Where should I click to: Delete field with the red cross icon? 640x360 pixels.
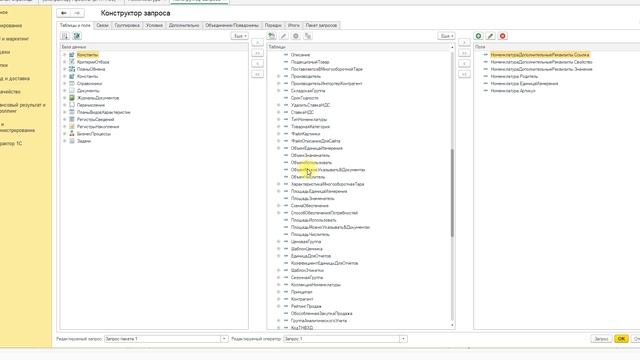click(502, 36)
